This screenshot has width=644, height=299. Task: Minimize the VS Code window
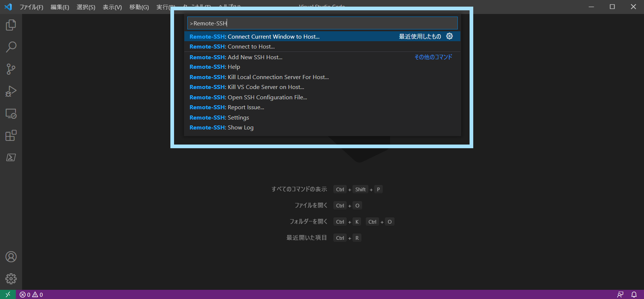coord(591,7)
